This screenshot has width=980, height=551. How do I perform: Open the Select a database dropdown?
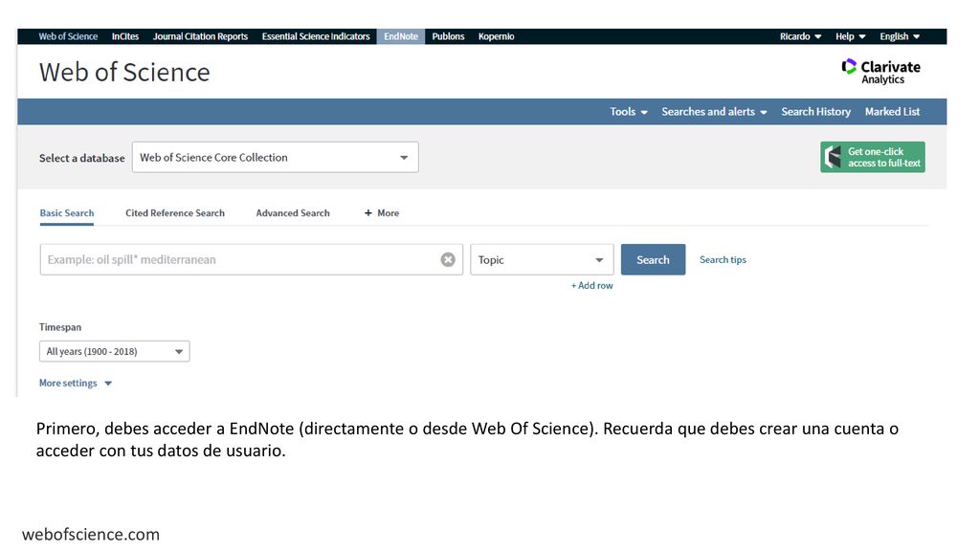pyautogui.click(x=275, y=158)
